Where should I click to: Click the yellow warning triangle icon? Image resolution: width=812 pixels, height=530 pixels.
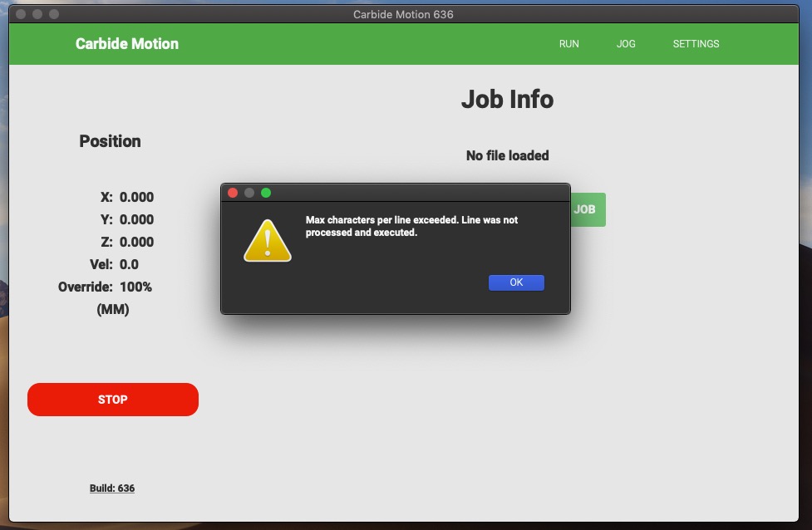point(268,241)
